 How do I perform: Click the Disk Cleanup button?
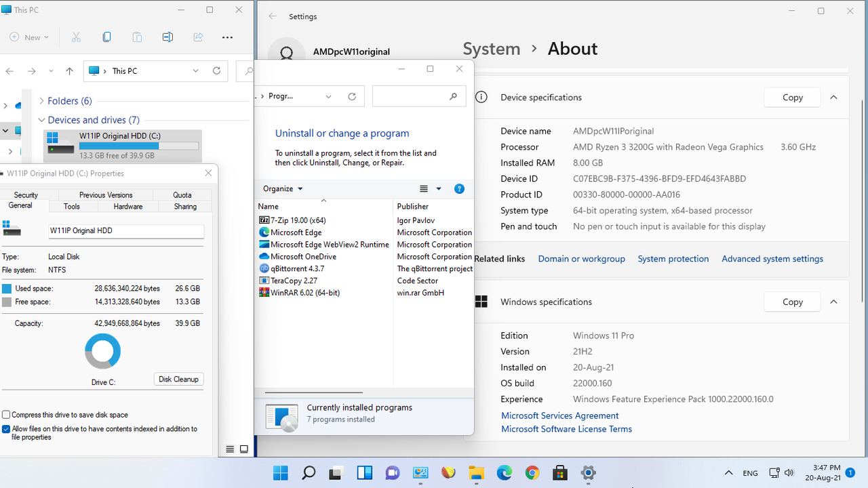pos(178,379)
